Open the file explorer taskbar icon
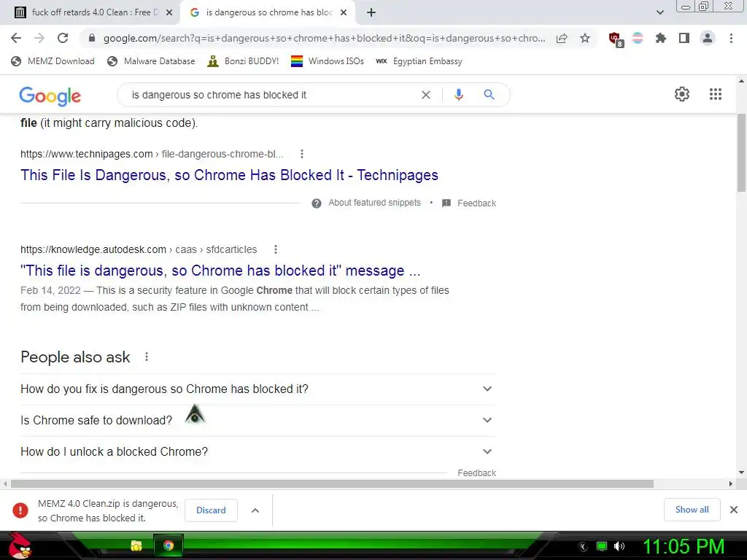Image resolution: width=747 pixels, height=560 pixels. (x=136, y=545)
